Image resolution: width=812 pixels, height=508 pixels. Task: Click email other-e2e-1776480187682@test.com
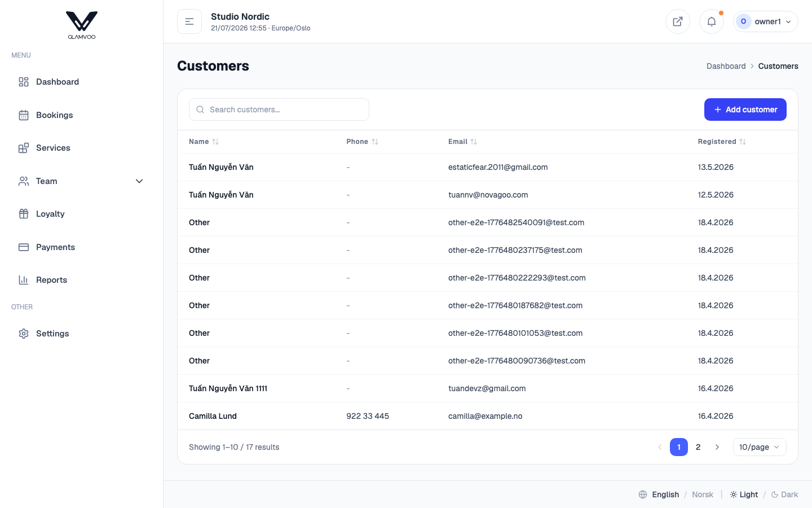click(x=515, y=305)
